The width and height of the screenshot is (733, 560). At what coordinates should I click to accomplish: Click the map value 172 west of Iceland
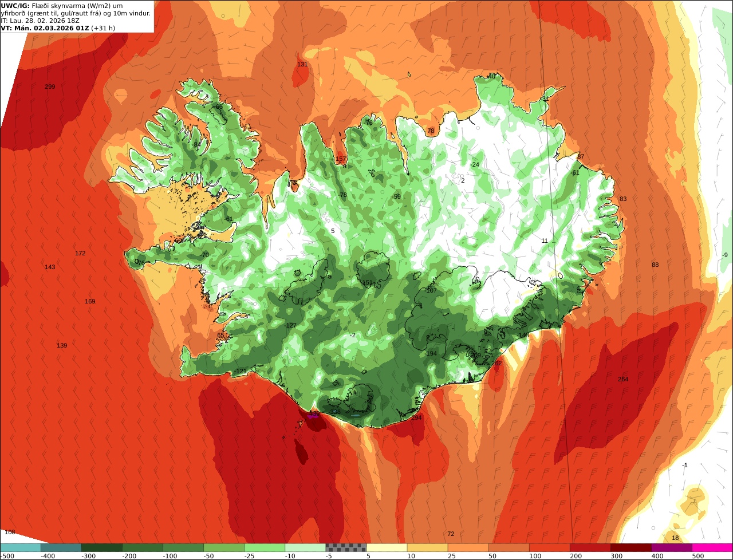(x=80, y=254)
